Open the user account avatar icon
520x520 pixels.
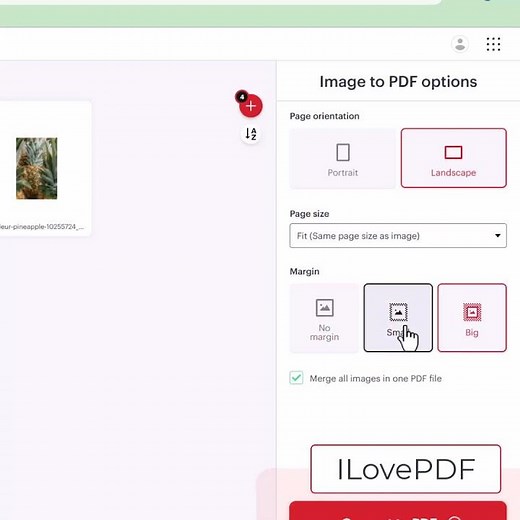460,44
